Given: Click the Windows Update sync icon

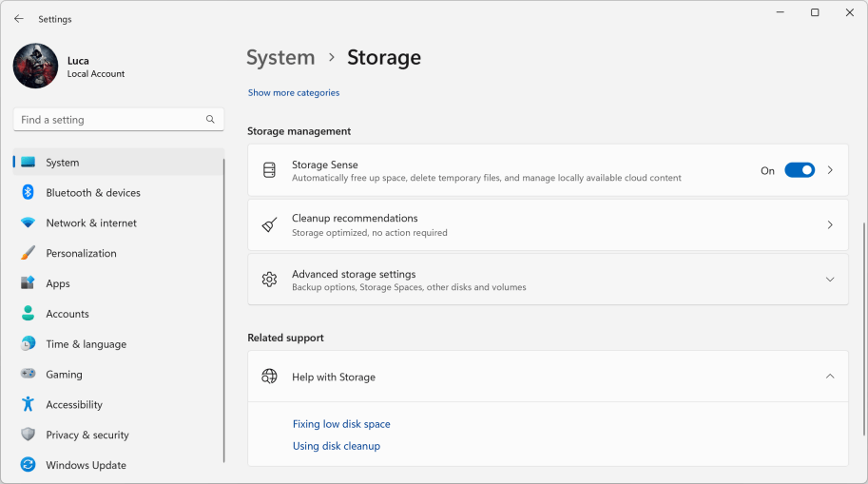Looking at the screenshot, I should 28,466.
